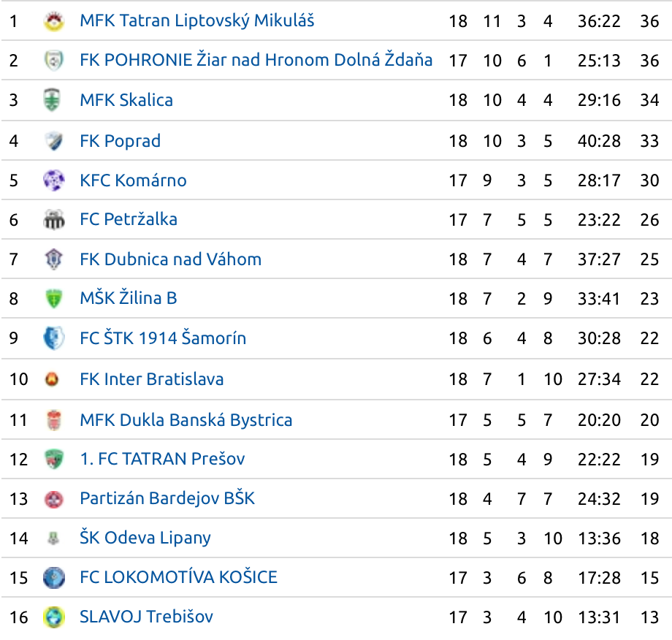Click the Partizán Bardejov BŠK red logo
Screen dimensions: 672x640
point(54,499)
